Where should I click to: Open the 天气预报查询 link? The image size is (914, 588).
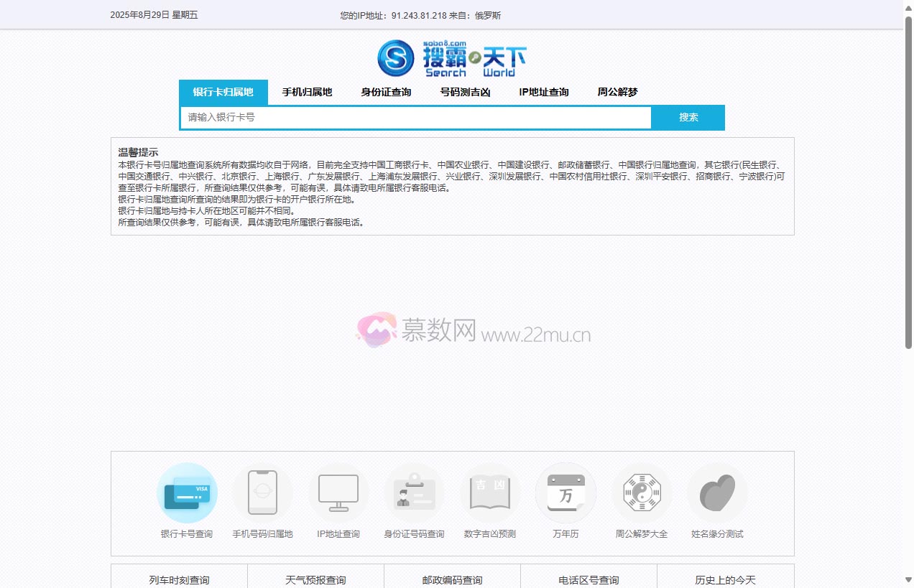point(315,579)
